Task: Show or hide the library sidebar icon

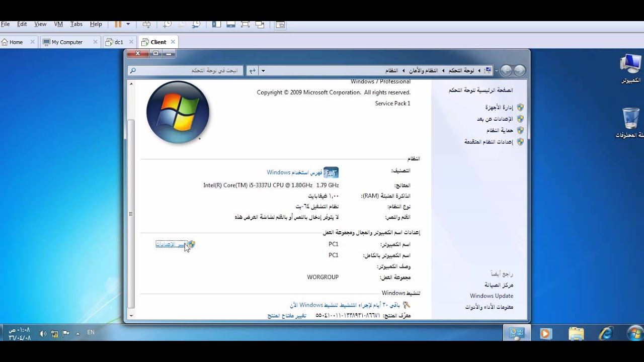Action: click(217, 24)
